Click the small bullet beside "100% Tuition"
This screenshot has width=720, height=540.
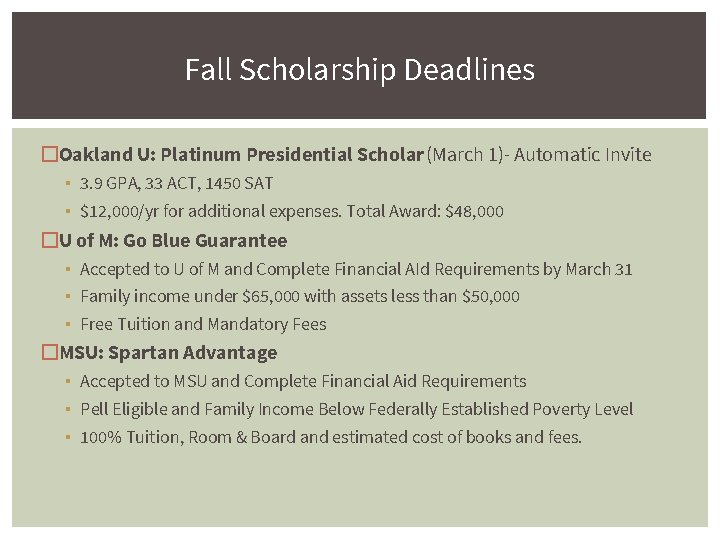(x=65, y=438)
